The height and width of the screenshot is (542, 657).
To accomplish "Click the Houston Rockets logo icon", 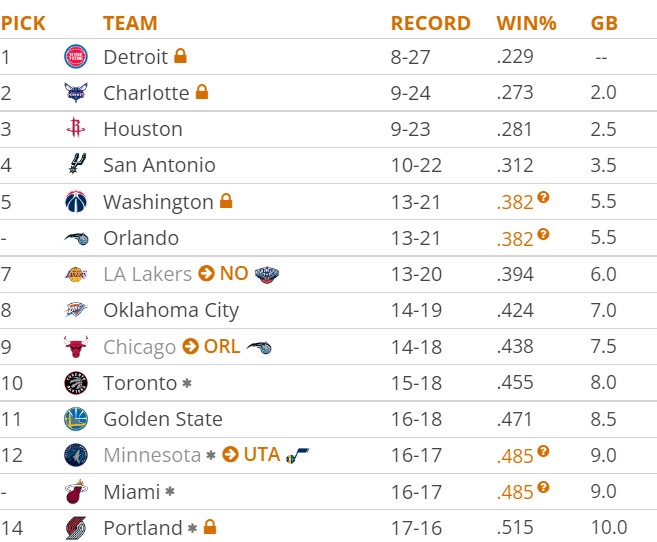I will click(76, 129).
